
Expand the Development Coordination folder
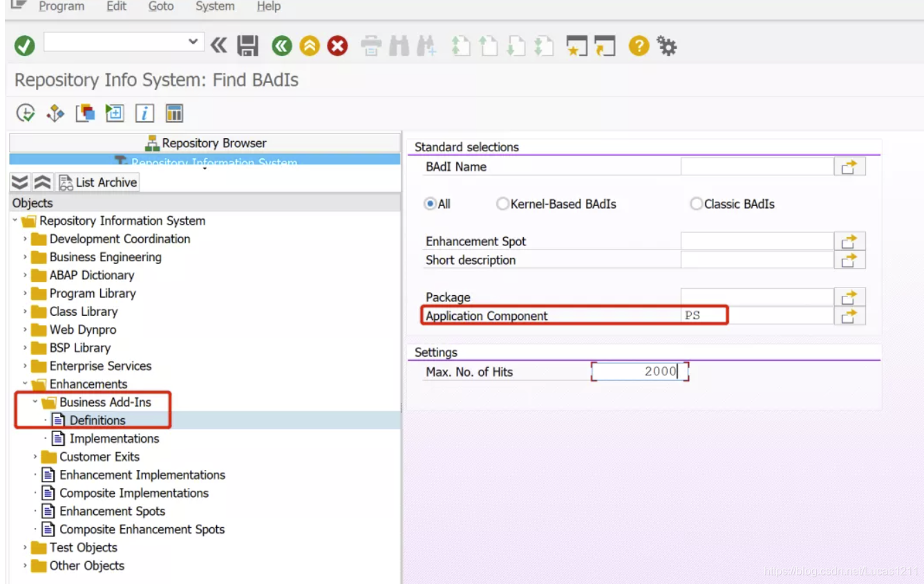pos(26,239)
